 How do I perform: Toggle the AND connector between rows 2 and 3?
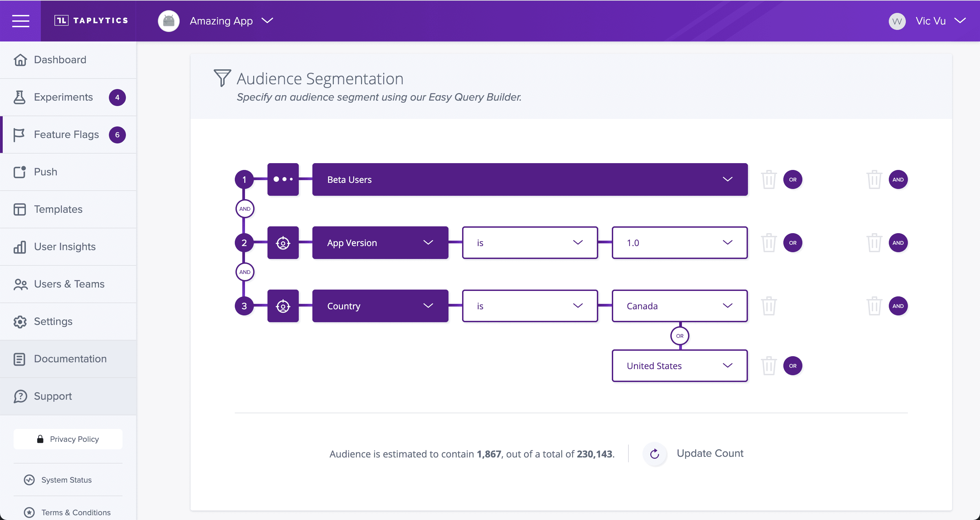(245, 272)
